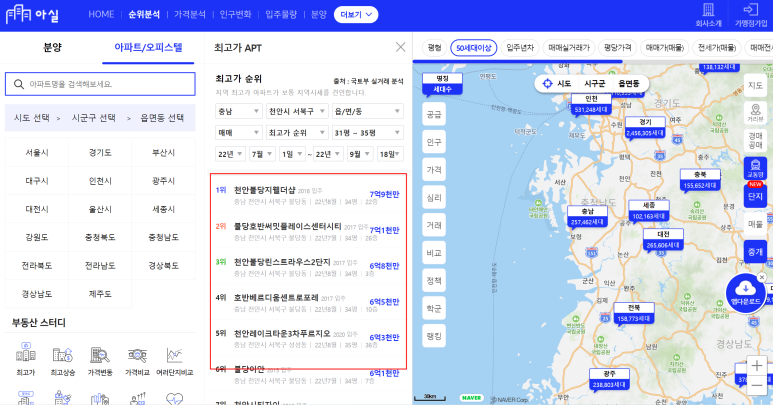Viewport: 773px width, 405px height.
Task: Toggle 50세대이상 filter chip
Action: (x=473, y=48)
